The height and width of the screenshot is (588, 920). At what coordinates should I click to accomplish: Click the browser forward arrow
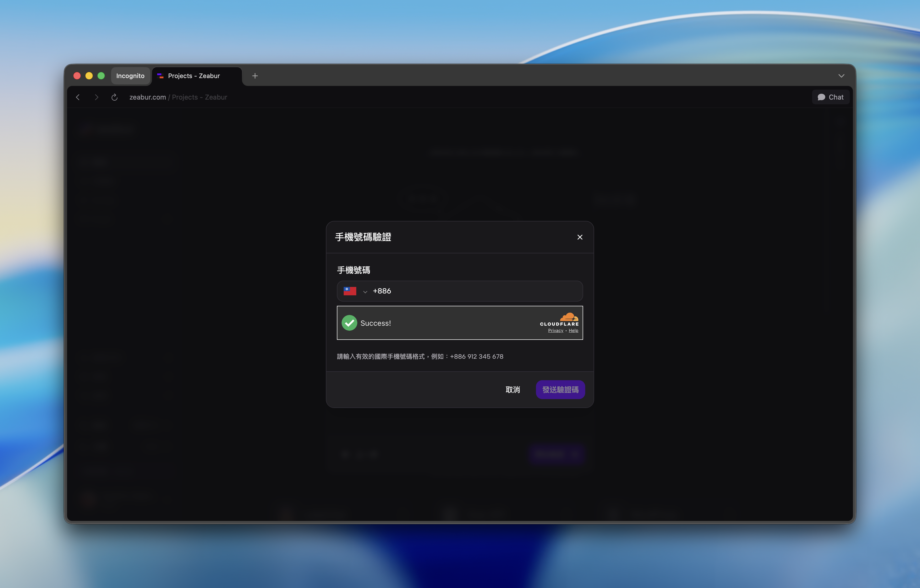click(96, 97)
